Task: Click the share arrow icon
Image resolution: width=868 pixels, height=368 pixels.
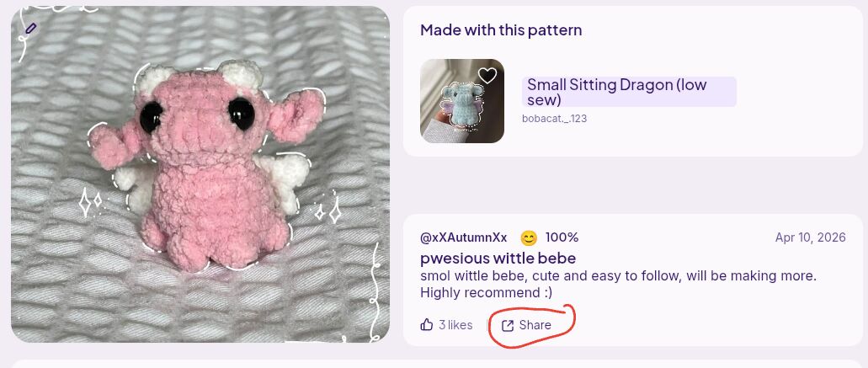Action: click(x=507, y=325)
